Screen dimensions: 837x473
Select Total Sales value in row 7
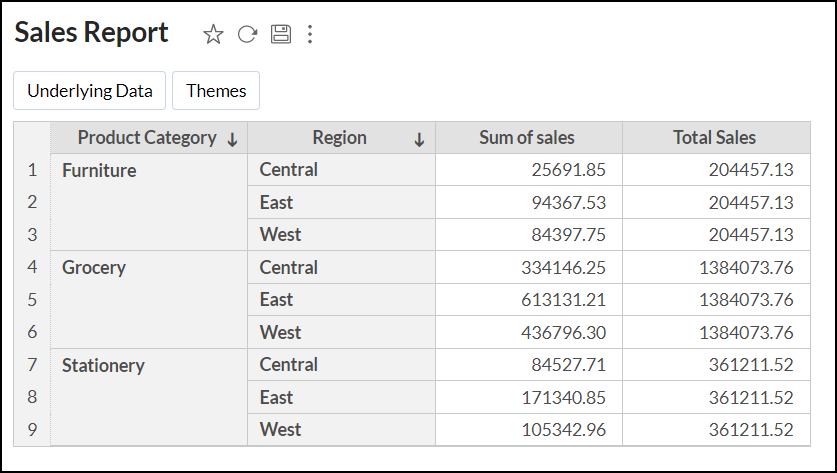(751, 365)
